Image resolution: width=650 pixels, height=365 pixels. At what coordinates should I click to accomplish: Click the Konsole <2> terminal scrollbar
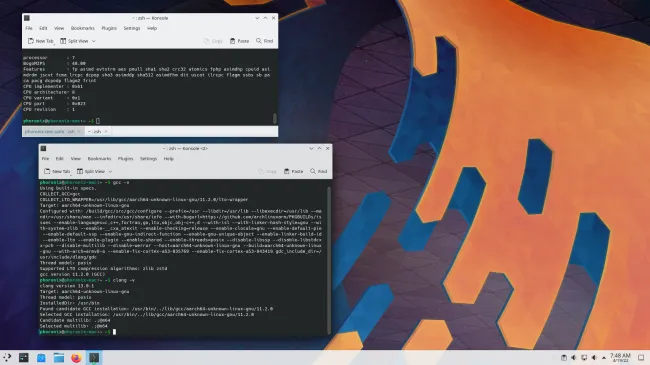pos(329,259)
